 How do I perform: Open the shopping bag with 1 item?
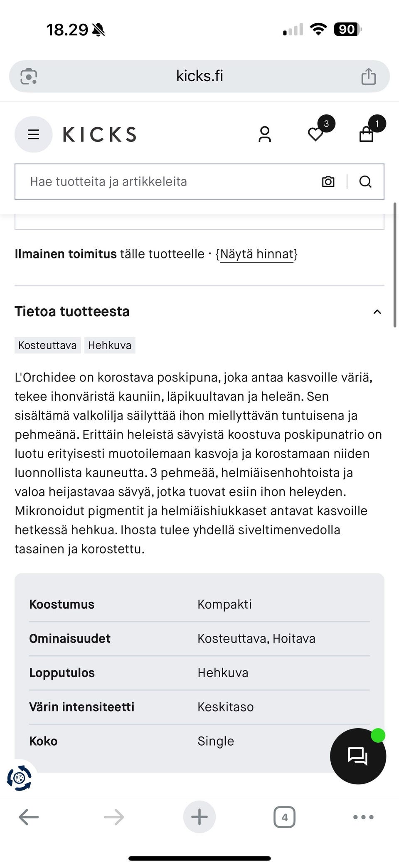click(366, 134)
